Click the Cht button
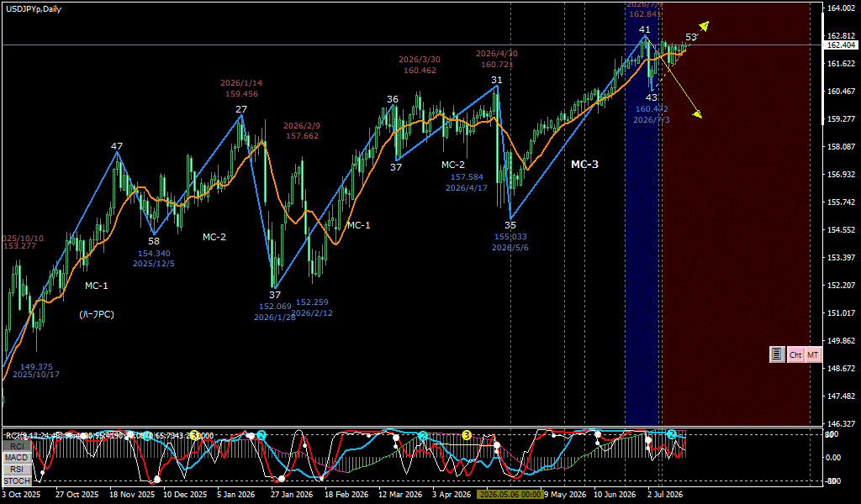Viewport: 861px width, 504px height. point(795,354)
